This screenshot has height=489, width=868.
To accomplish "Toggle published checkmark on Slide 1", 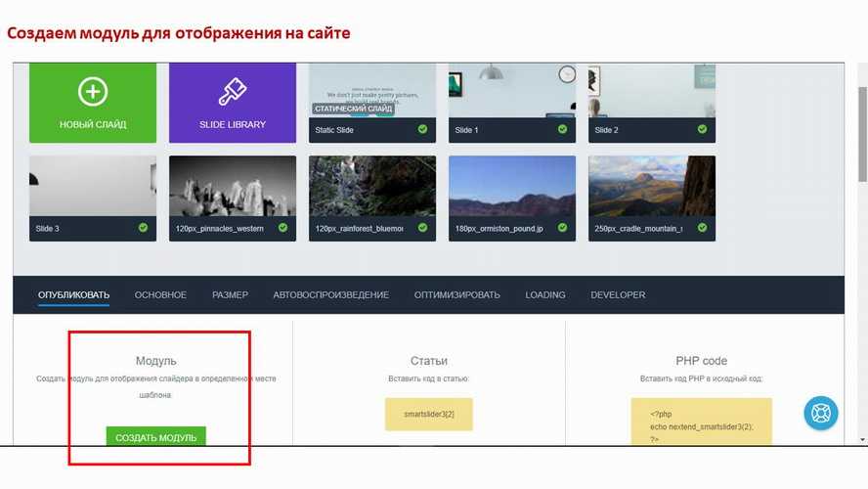I will click(562, 129).
